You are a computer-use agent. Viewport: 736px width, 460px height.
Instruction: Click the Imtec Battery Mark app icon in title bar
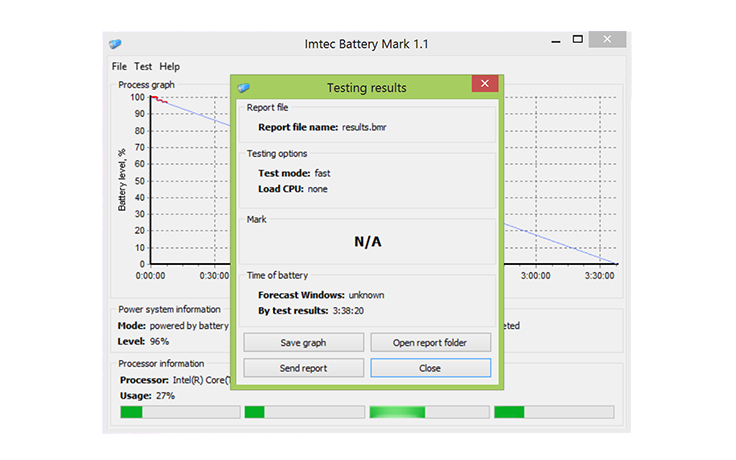tap(115, 44)
